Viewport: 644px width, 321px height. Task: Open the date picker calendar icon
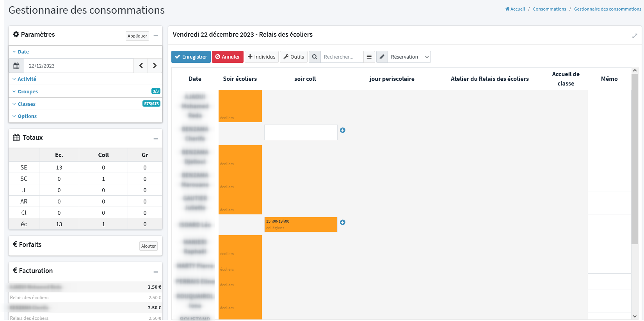coord(16,66)
